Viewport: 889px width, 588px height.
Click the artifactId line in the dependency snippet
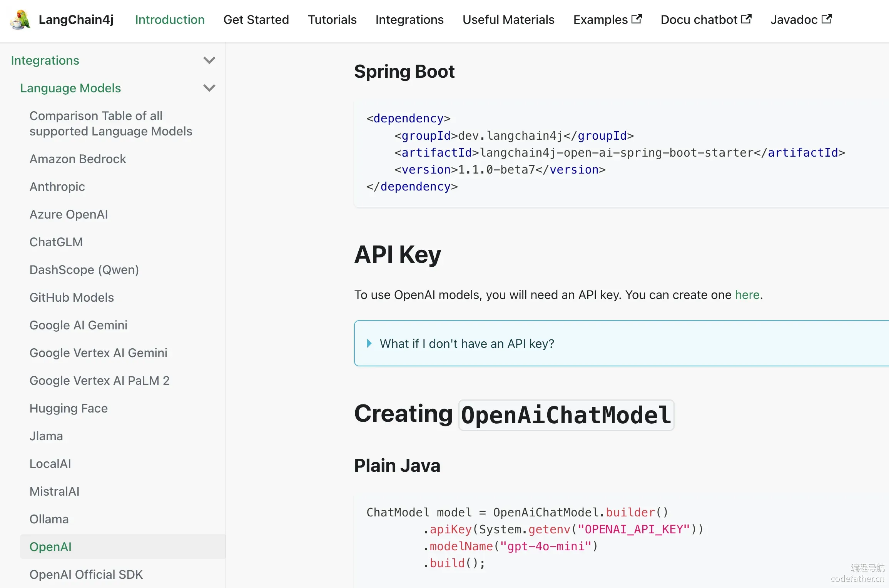coord(620,153)
